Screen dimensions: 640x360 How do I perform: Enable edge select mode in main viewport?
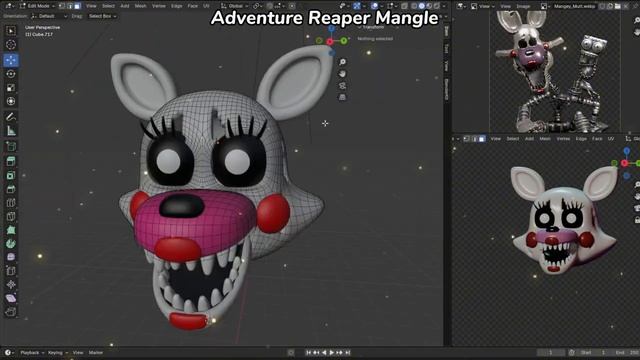coord(69,6)
